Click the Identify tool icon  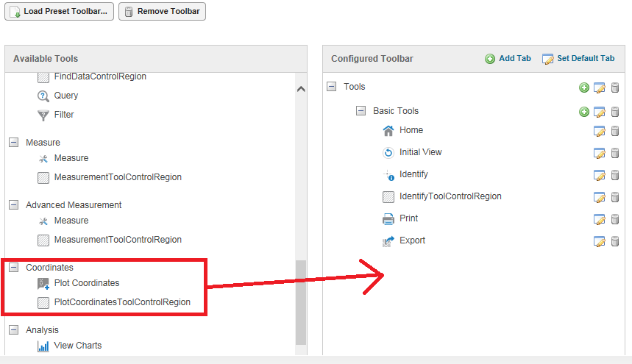tap(388, 175)
